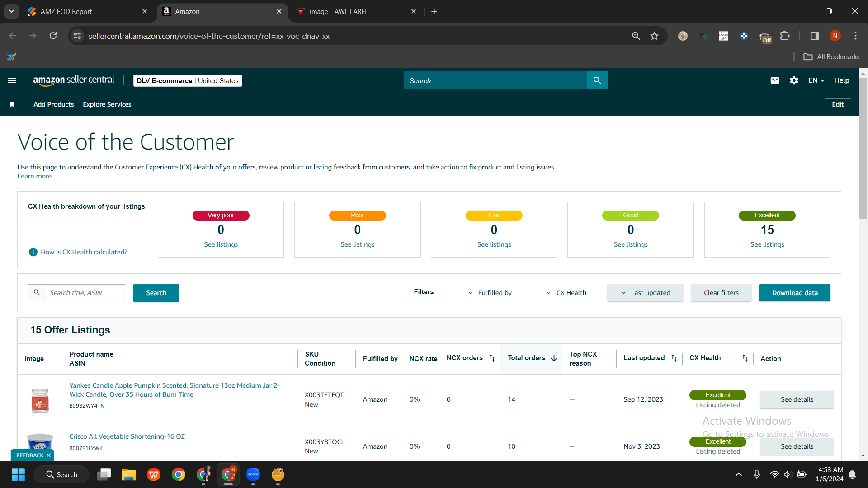Image resolution: width=868 pixels, height=488 pixels.
Task: Focus the Seller Central top search box
Action: coord(495,80)
